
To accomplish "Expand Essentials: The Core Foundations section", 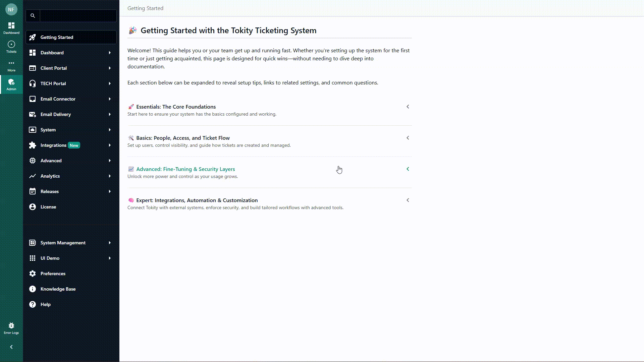I will pyautogui.click(x=408, y=107).
